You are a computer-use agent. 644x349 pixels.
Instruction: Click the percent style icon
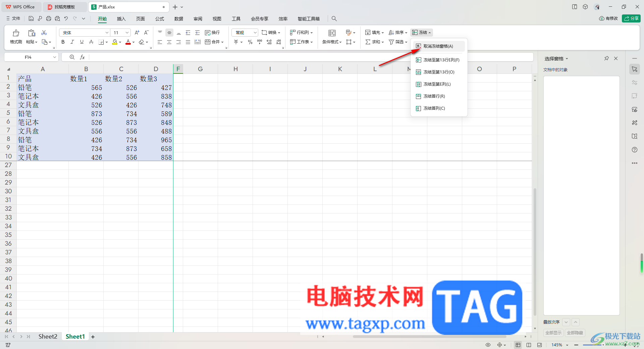(250, 42)
